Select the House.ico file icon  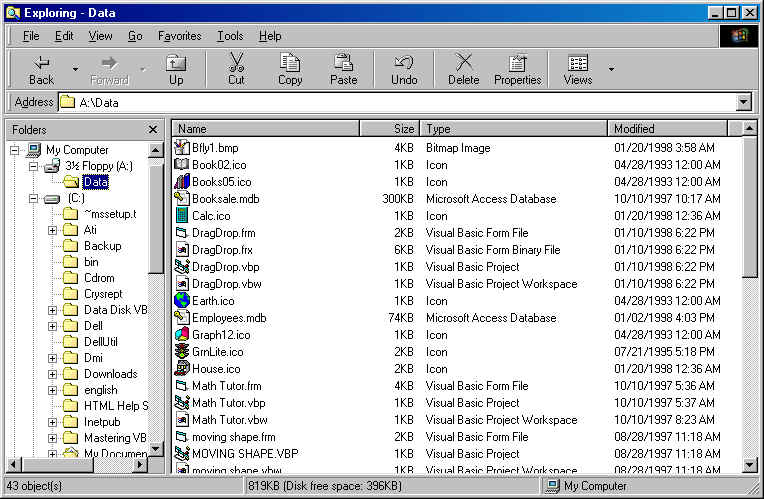[182, 368]
